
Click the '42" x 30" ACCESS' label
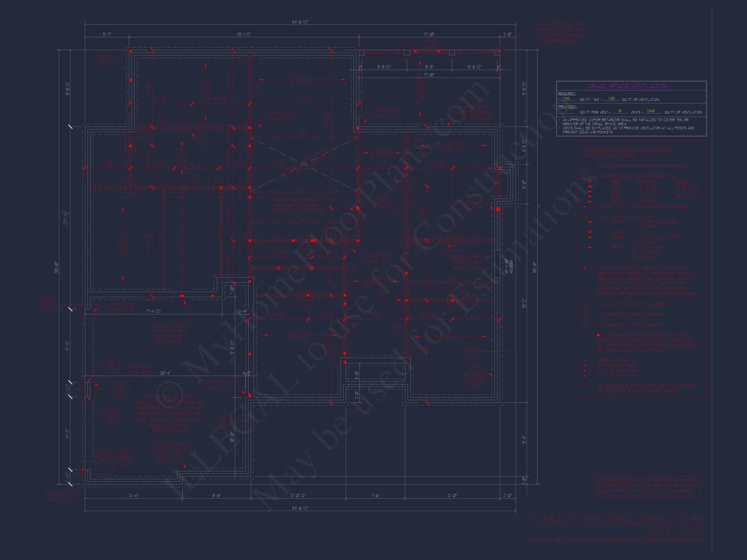coord(509,266)
